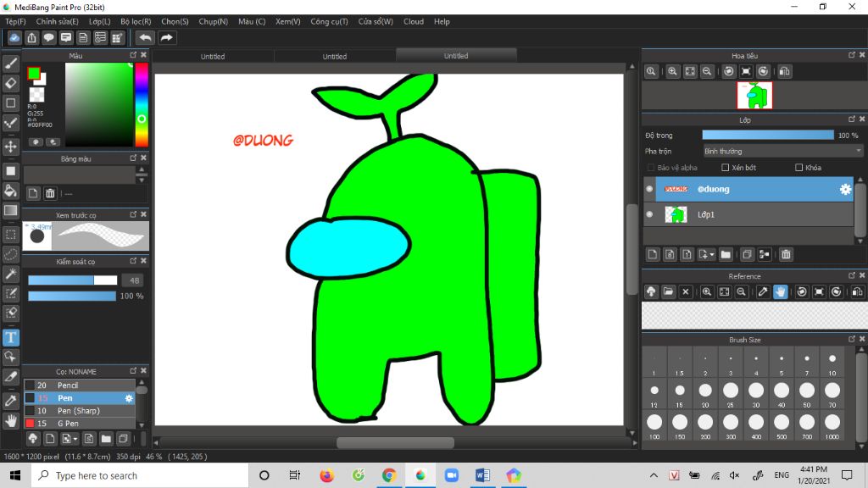This screenshot has height=488, width=868.
Task: Toggle visibility of Lớp1 layer
Action: (x=650, y=214)
